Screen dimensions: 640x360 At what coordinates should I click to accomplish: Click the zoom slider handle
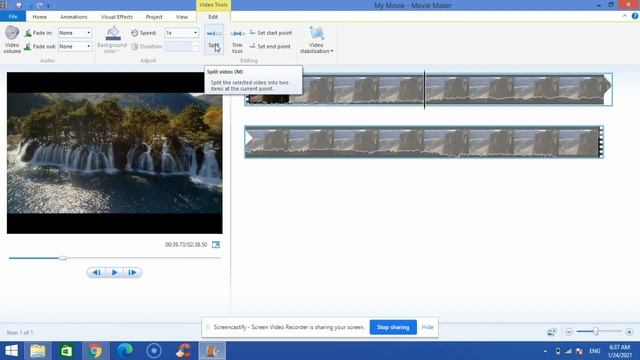click(x=596, y=331)
